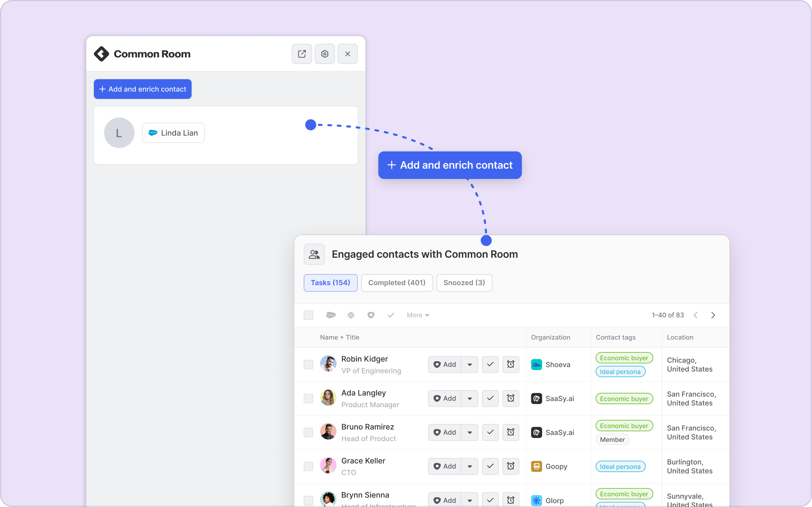This screenshot has height=507, width=812.
Task: Click the Salesforce cloud toolbar icon
Action: pos(331,315)
